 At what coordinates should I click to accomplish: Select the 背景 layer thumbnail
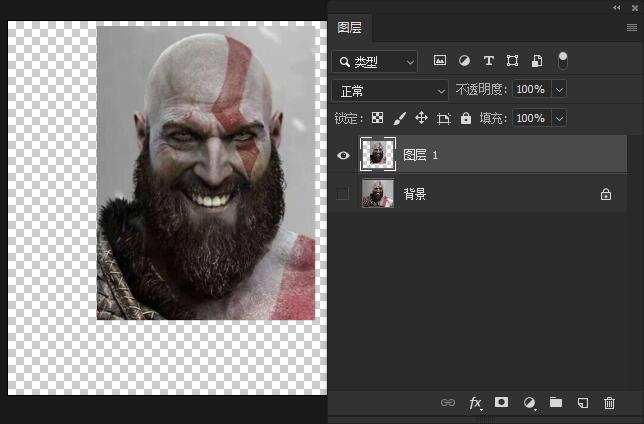tap(378, 193)
